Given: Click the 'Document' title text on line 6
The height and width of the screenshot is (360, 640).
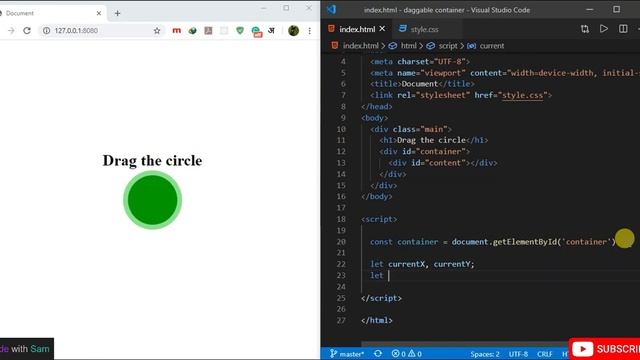Looking at the screenshot, I should 420,84.
